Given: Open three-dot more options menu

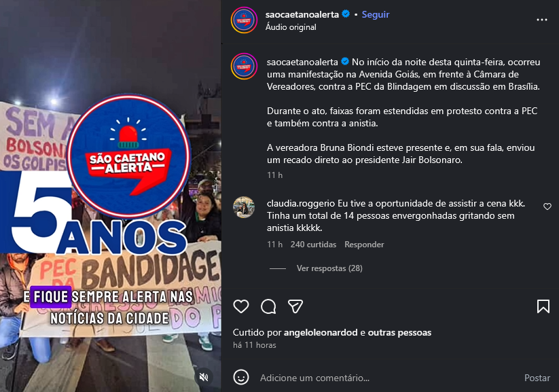Looking at the screenshot, I should (542, 20).
